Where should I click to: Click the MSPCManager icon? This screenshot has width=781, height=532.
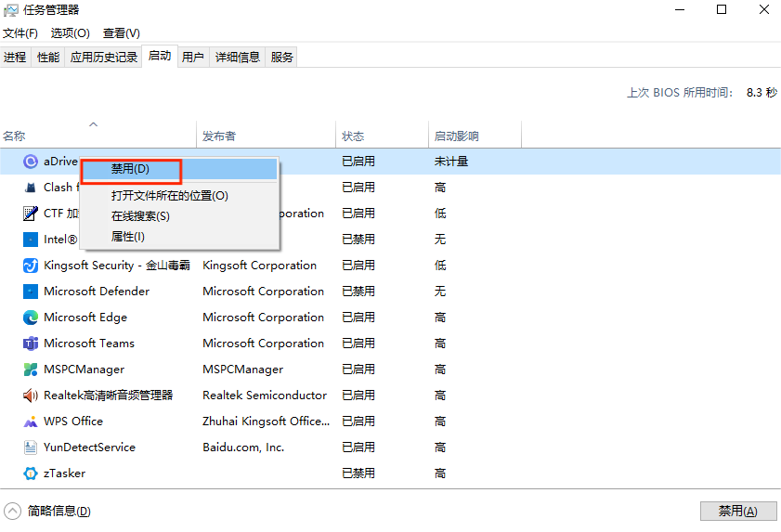tap(31, 370)
